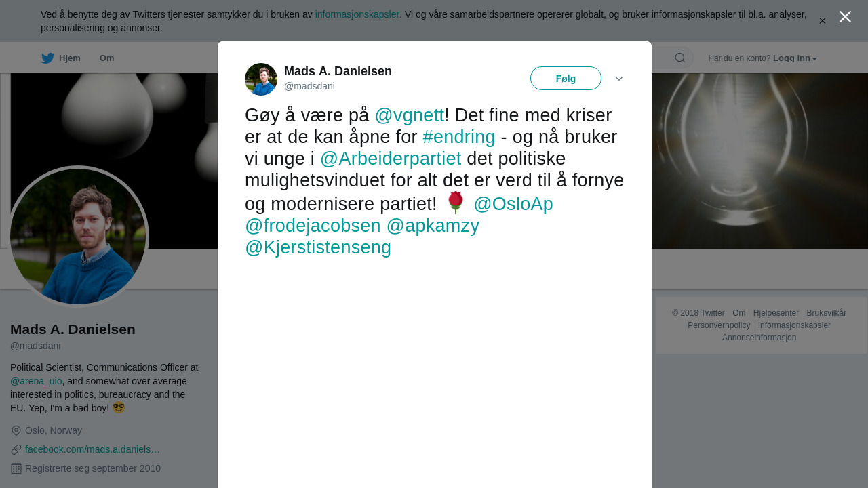The width and height of the screenshot is (868, 488).
Task: Dismiss the cookie notice small X
Action: click(823, 21)
